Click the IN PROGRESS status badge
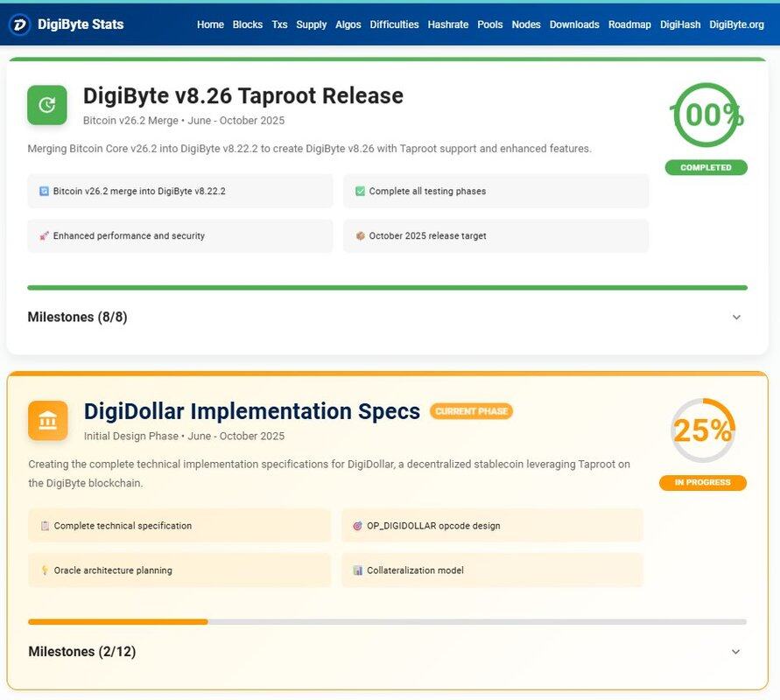This screenshot has width=780, height=700. [703, 482]
